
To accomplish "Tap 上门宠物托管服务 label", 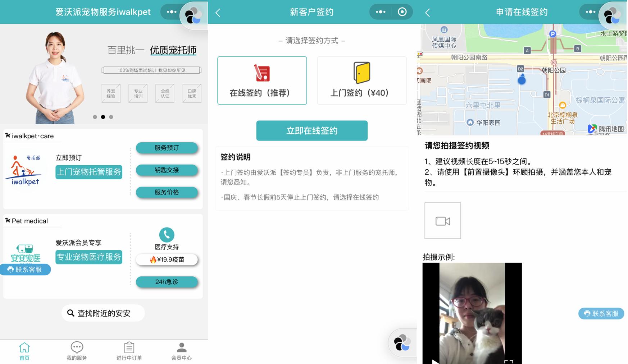I will click(x=89, y=172).
